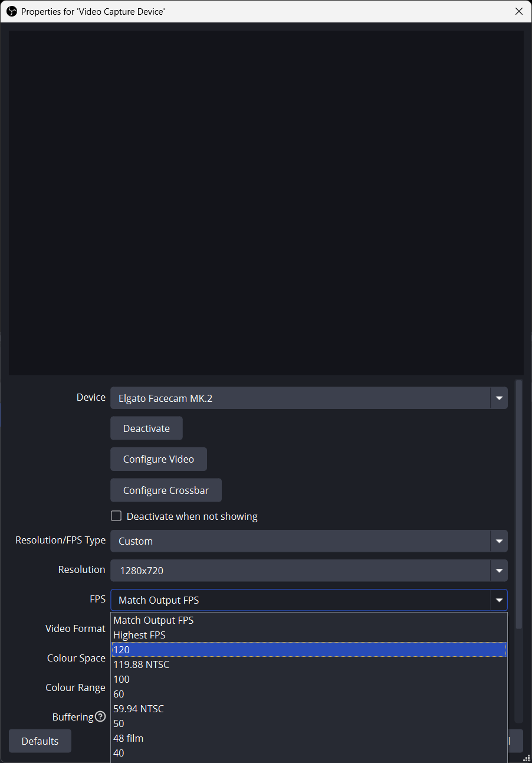Click the OBS logo in title bar
Screen dimensions: 532x763
tap(11, 11)
